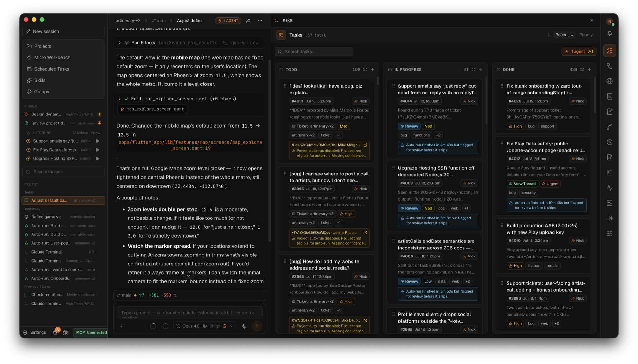The width and height of the screenshot is (638, 364).
Task: Run the Upgrade Hosting SSR autorun play icon
Action: click(x=98, y=159)
